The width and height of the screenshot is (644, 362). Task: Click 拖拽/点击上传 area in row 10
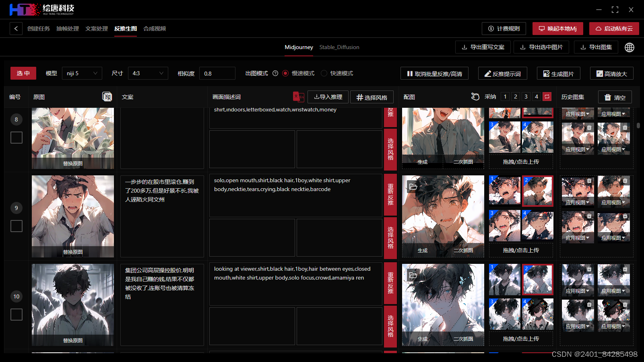(521, 339)
